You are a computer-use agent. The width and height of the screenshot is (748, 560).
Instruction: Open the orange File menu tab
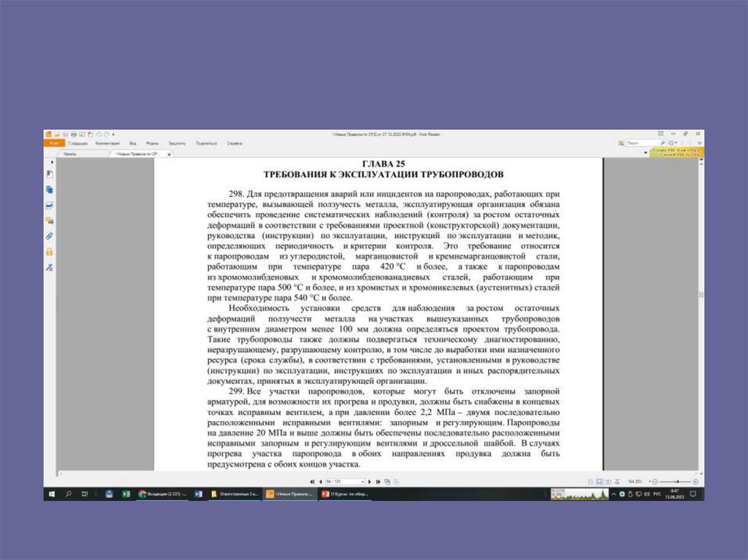(x=54, y=143)
